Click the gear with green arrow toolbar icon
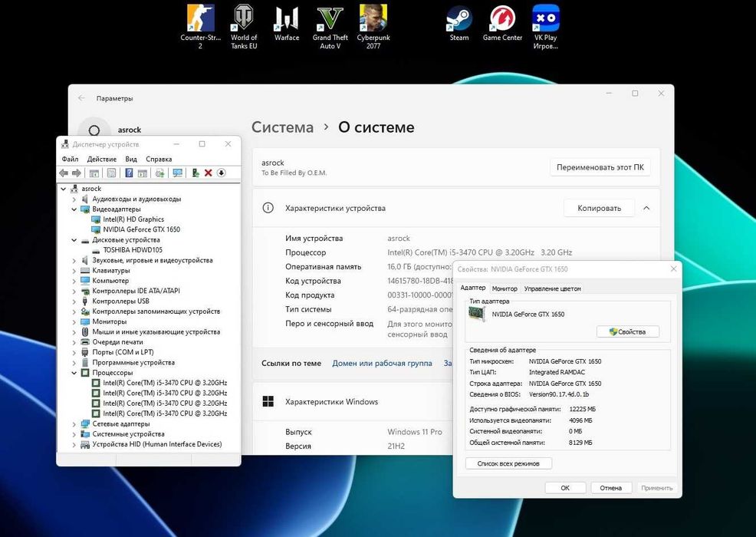The height and width of the screenshot is (537, 756). pyautogui.click(x=159, y=173)
